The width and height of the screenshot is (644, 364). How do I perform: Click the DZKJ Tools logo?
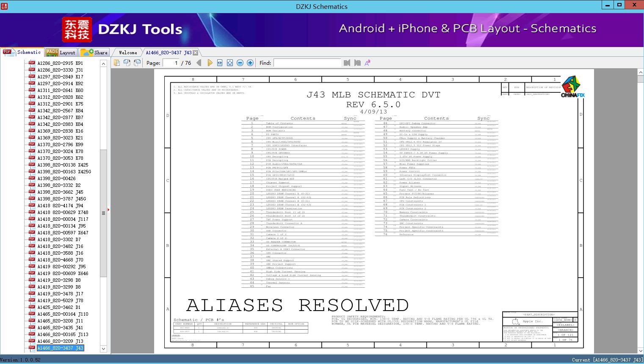[x=123, y=29]
